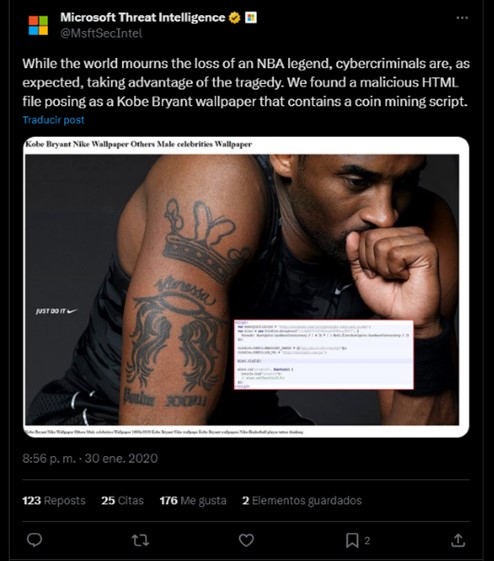
Task: Like the post with the heart icon
Action: tap(246, 540)
